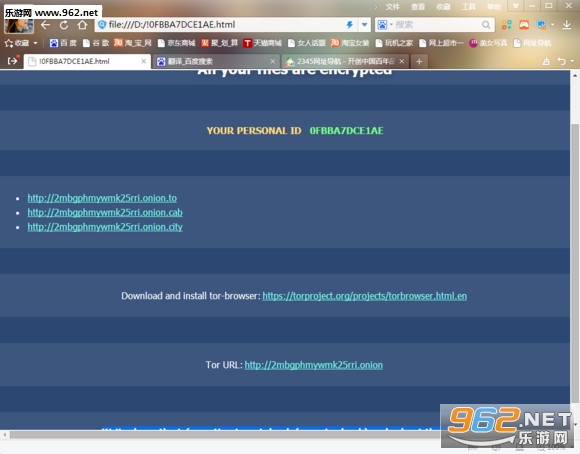This screenshot has height=454, width=580.
Task: Open the onion.to link in the list
Action: (102, 198)
